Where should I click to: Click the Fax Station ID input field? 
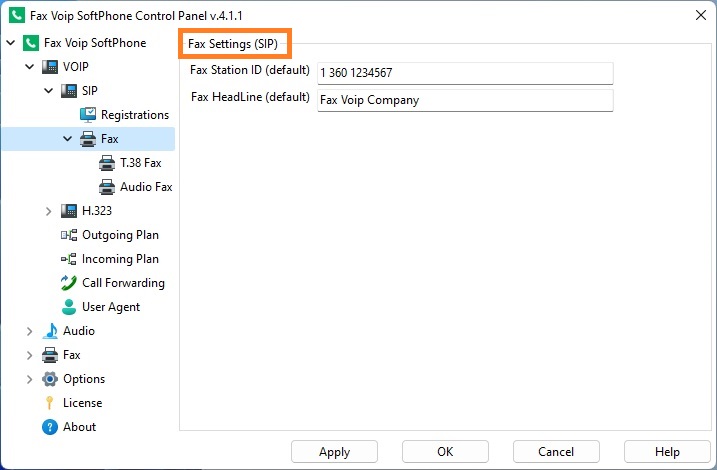coord(465,73)
